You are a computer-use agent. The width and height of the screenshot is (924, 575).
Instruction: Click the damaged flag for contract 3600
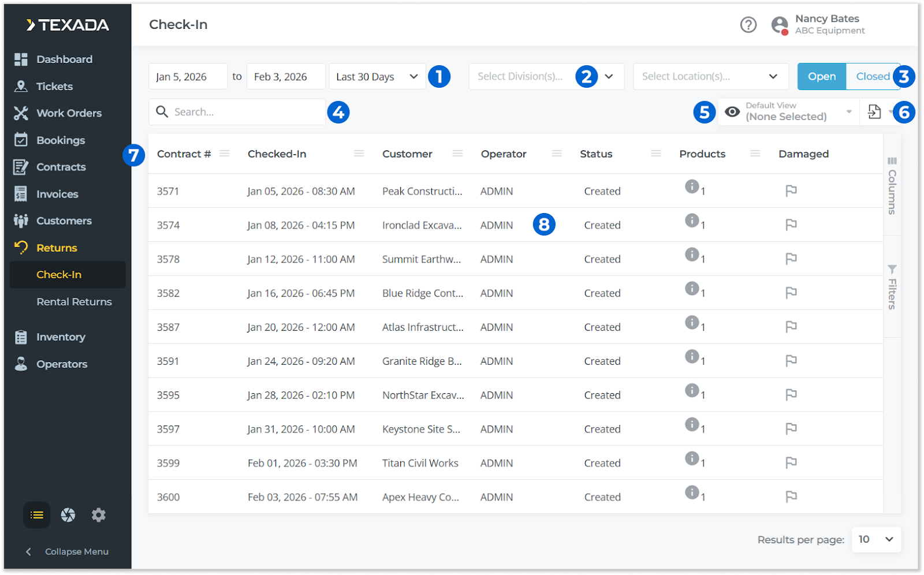click(791, 496)
